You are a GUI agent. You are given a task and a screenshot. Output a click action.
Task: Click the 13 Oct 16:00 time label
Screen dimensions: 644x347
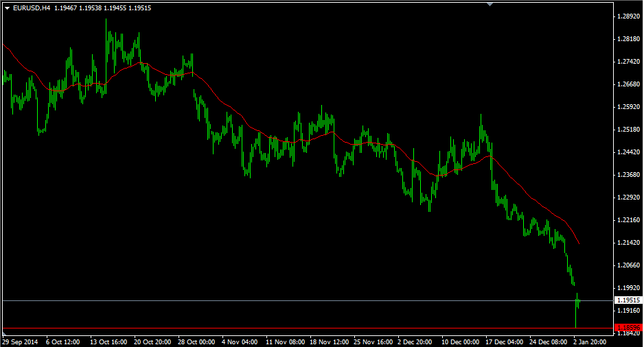pos(108,342)
